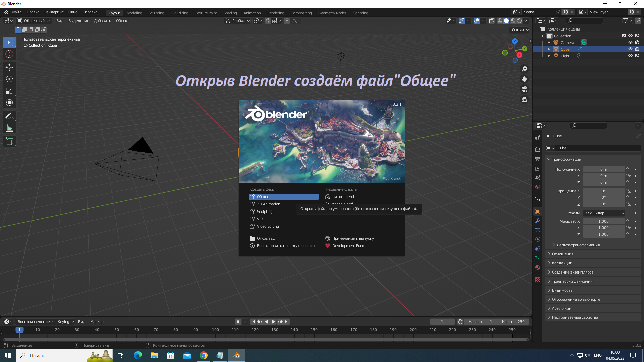Switch to the Shading workspace tab

point(230,13)
